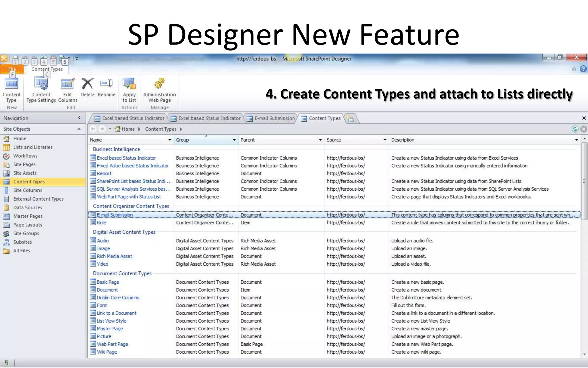The image size is (588, 368).
Task: Open All Files in navigation
Action: pyautogui.click(x=22, y=251)
